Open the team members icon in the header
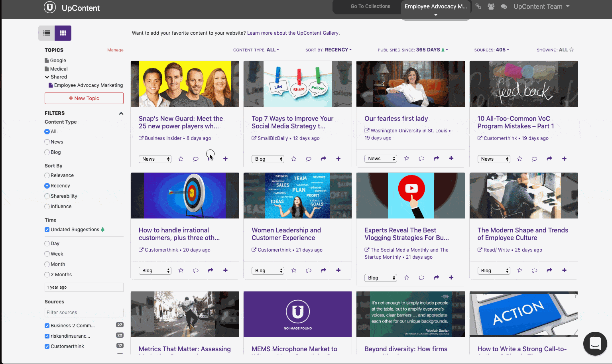612x364 pixels. (491, 7)
